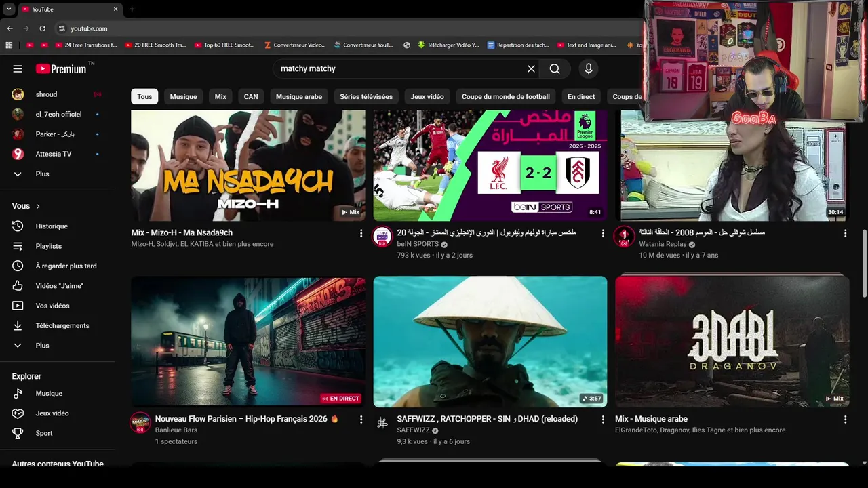The width and height of the screenshot is (868, 488).
Task: Select the Tous filter chip
Action: [144, 96]
